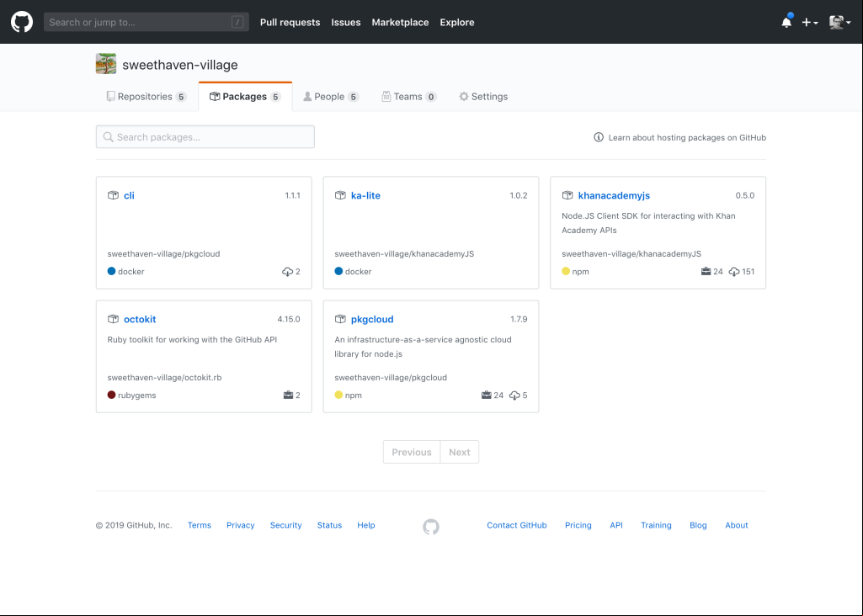Click sweethaven-village/pkgcloud on cli card
Screen dimensions: 863x616
(x=163, y=254)
